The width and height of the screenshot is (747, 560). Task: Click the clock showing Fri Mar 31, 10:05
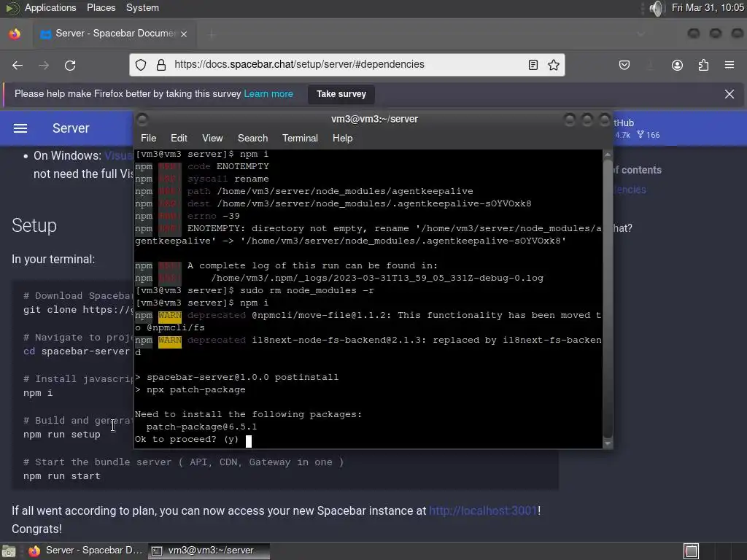point(708,7)
